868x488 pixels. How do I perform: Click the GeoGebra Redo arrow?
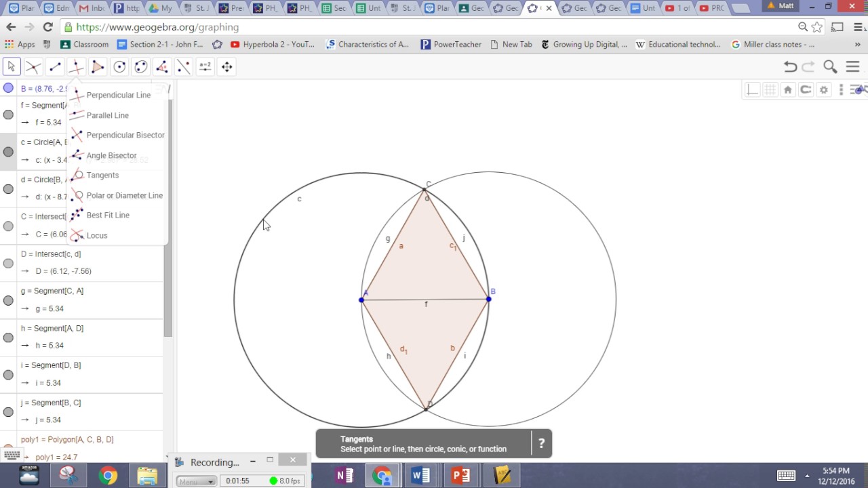(x=808, y=66)
